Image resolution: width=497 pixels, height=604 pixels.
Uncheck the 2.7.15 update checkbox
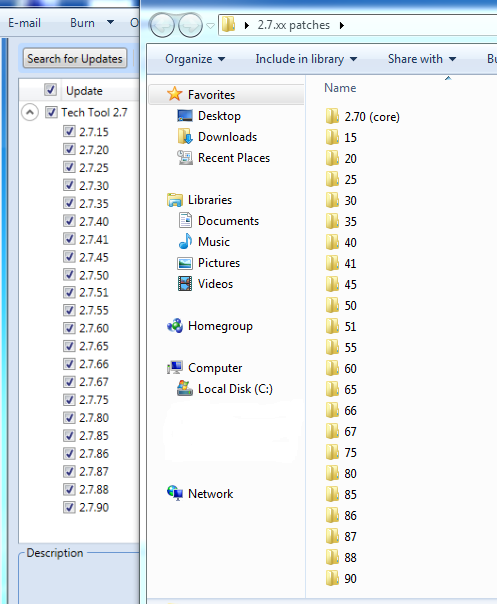[69, 131]
